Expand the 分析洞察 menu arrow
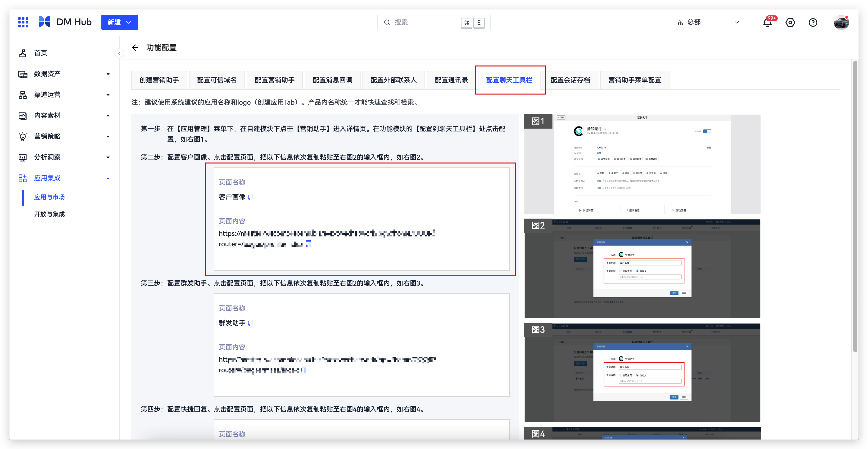The image size is (868, 449). 108,157
